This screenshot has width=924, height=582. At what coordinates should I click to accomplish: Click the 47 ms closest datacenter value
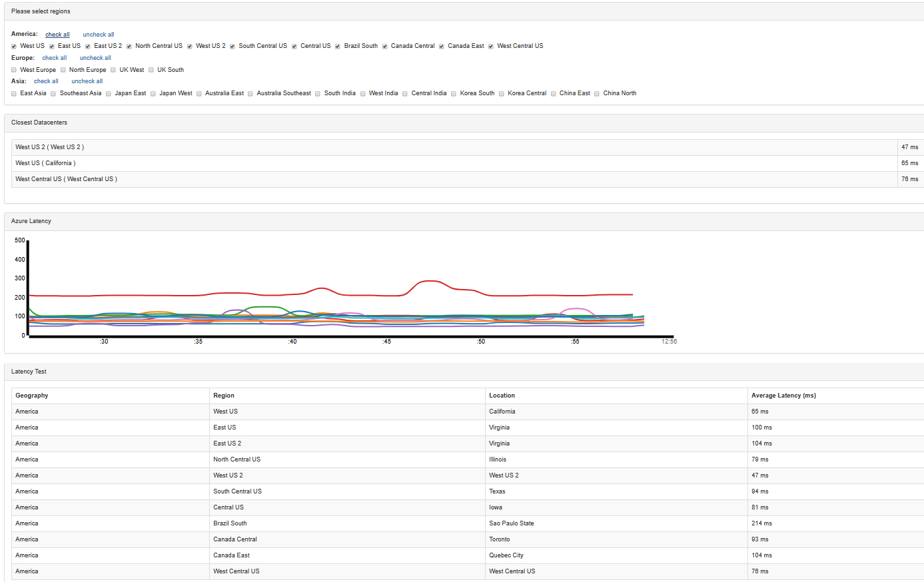click(x=909, y=147)
